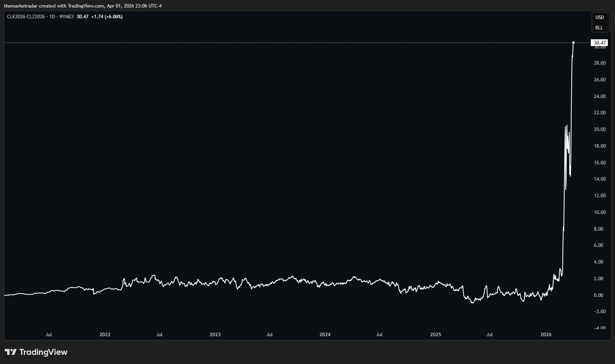This screenshot has width=615, height=364.
Task: Click the TradingView wordmark text
Action: (43, 352)
